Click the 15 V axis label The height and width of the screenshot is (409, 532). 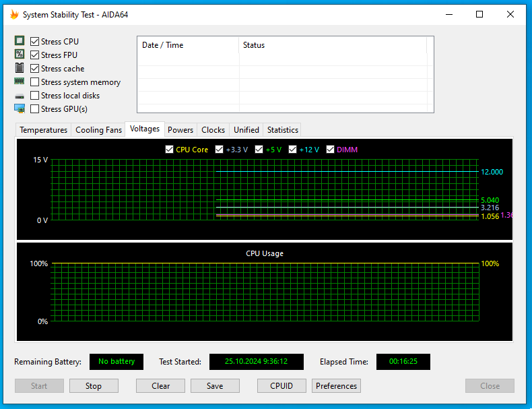click(x=40, y=160)
